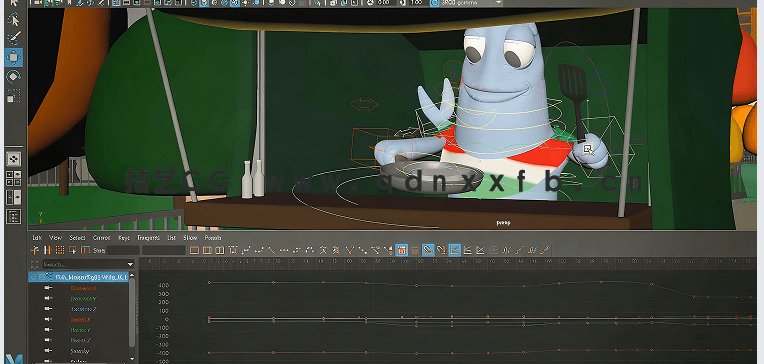Activate the Move tool in the toolbox
The height and width of the screenshot is (364, 764).
[x=14, y=57]
